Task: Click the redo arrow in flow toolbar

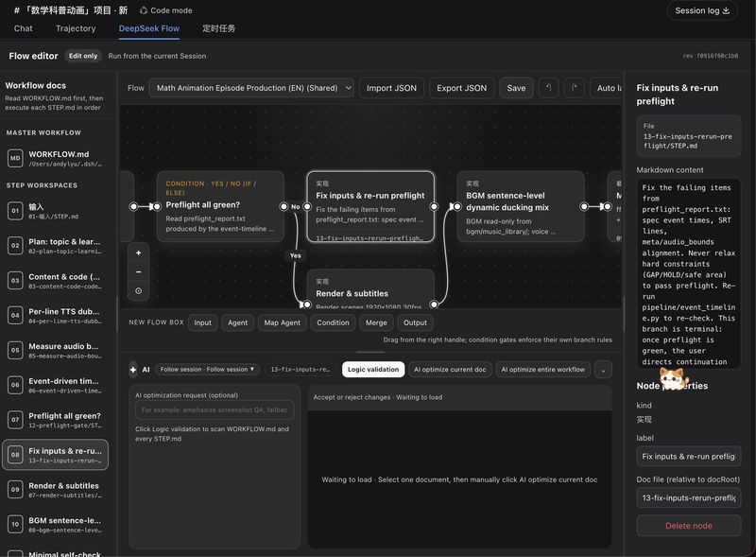Action: tap(574, 88)
